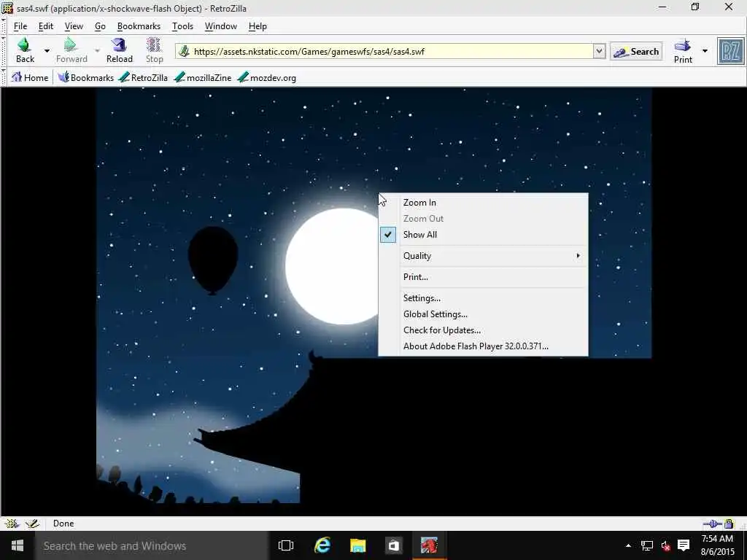747x560 pixels.
Task: Expand the URL history dropdown
Action: [599, 51]
